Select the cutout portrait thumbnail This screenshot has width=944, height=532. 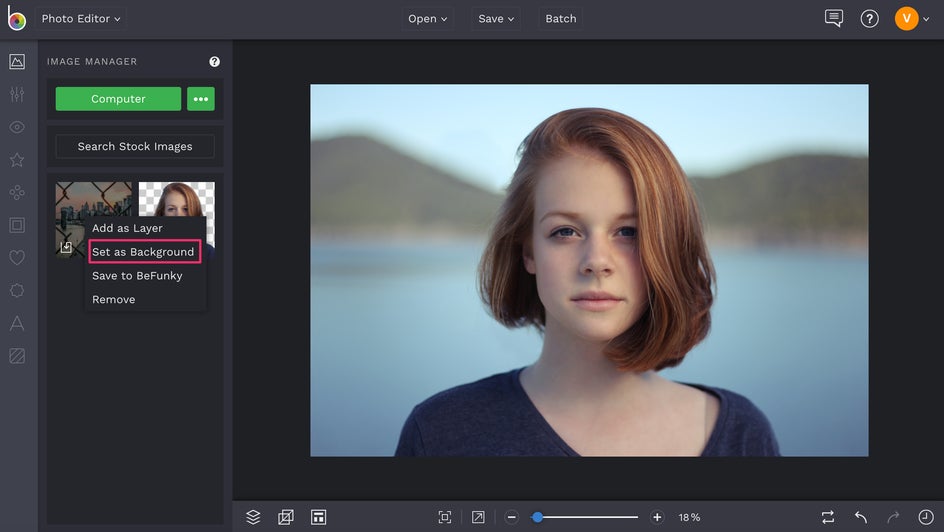click(x=177, y=198)
